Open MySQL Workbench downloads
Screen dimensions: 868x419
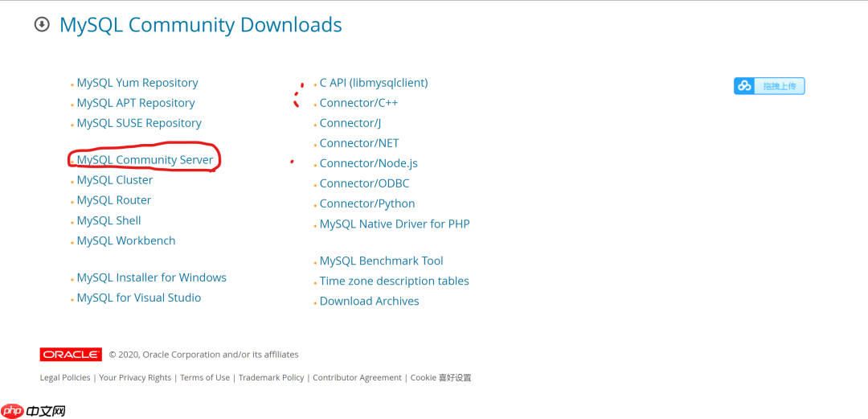point(126,240)
